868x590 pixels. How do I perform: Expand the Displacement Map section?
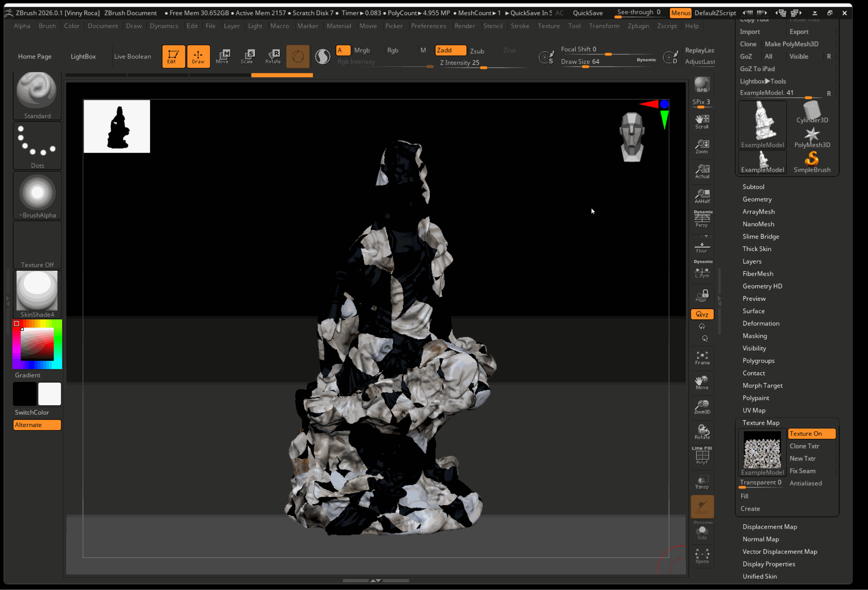coord(769,527)
